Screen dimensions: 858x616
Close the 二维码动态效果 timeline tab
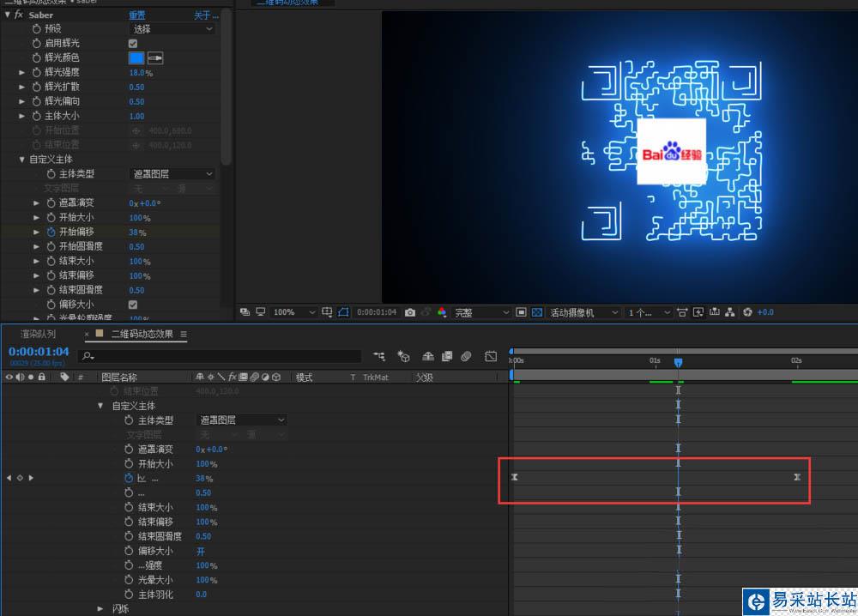[87, 334]
